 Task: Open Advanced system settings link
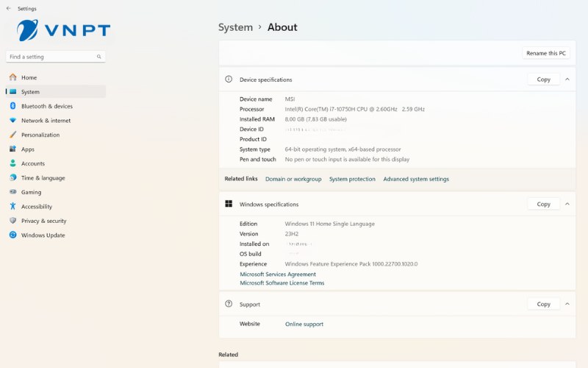[x=416, y=179]
